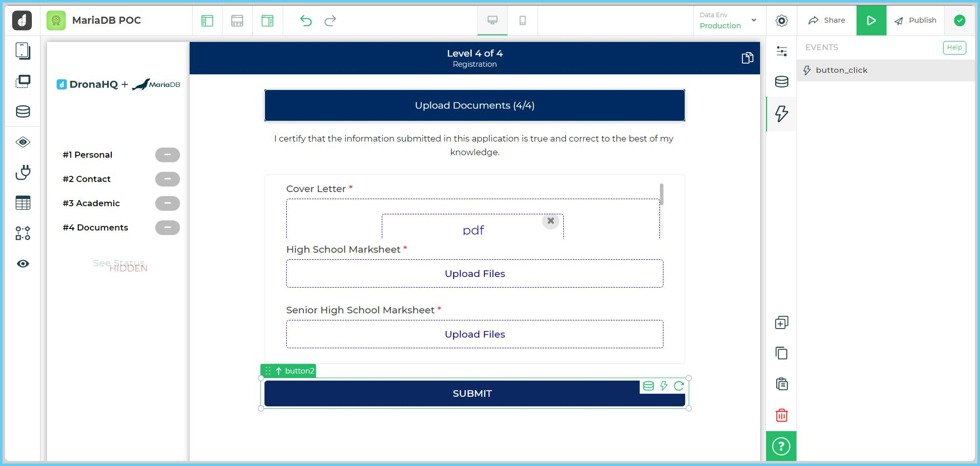
Task: Click the Publish button
Action: pyautogui.click(x=915, y=21)
